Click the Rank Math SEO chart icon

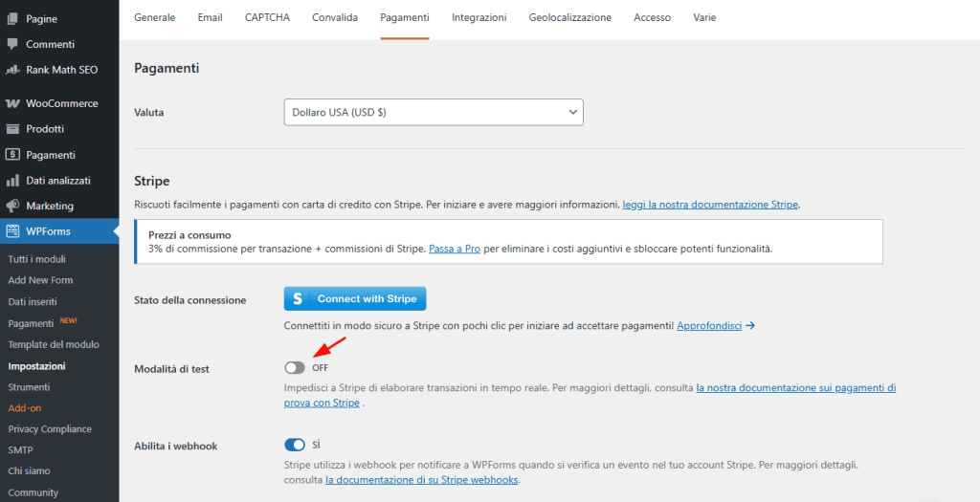point(11,70)
